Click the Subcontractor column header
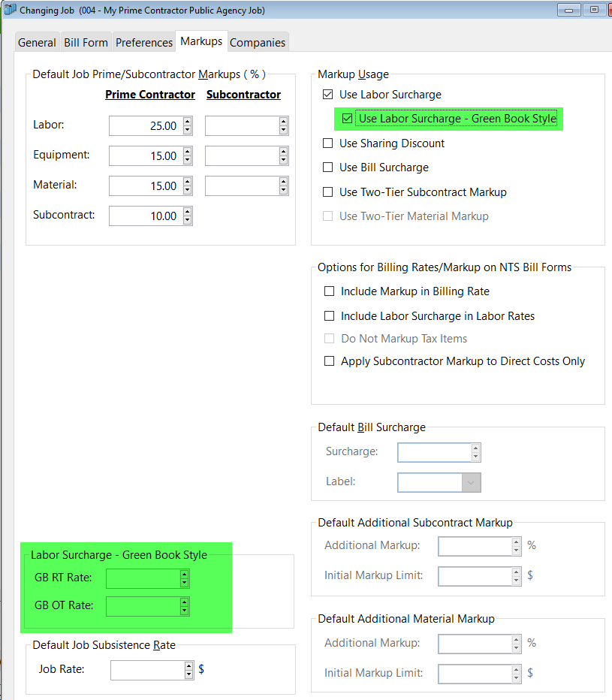612x700 pixels. [244, 95]
